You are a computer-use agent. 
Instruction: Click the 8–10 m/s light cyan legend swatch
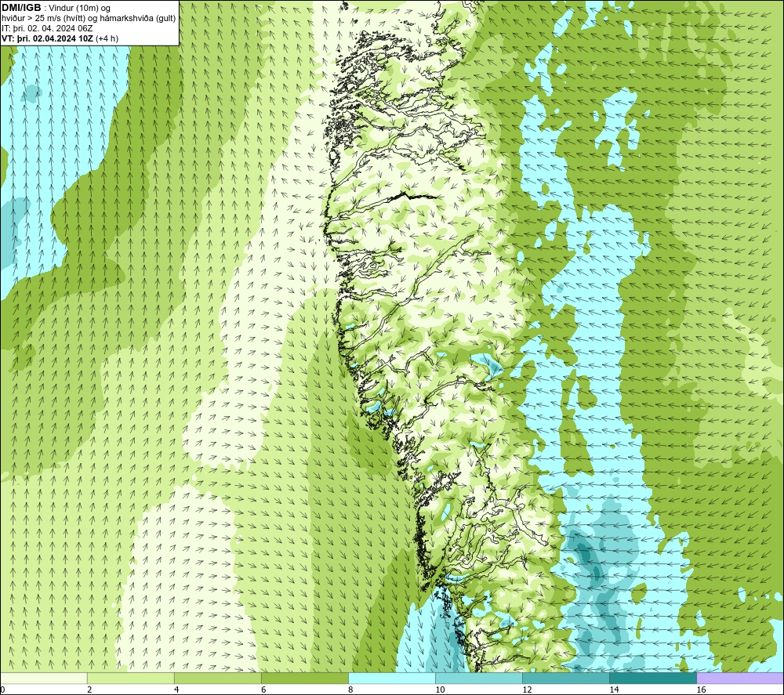click(391, 678)
